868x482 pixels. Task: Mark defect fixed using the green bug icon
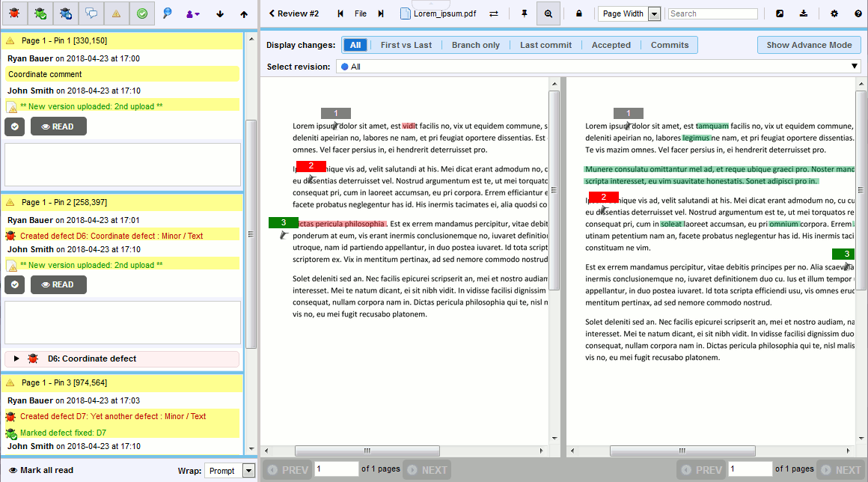(x=39, y=13)
